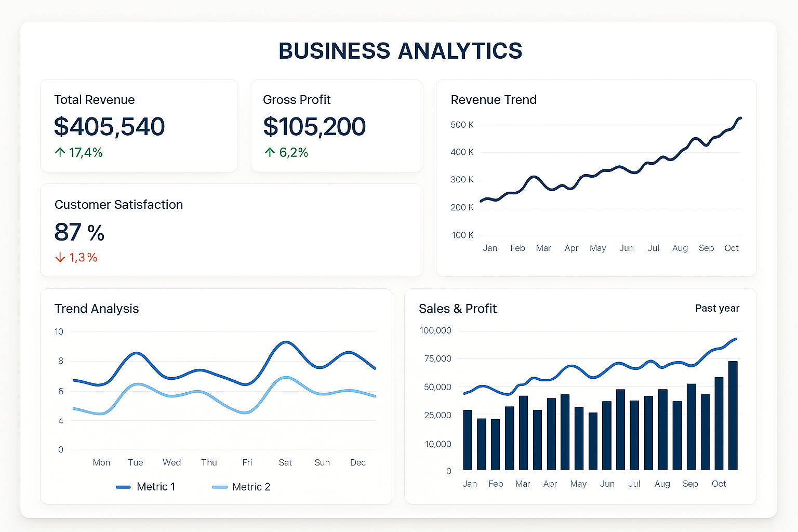Click the green up arrow under Total Revenue
Screen dimensions: 798x532
tap(60, 152)
